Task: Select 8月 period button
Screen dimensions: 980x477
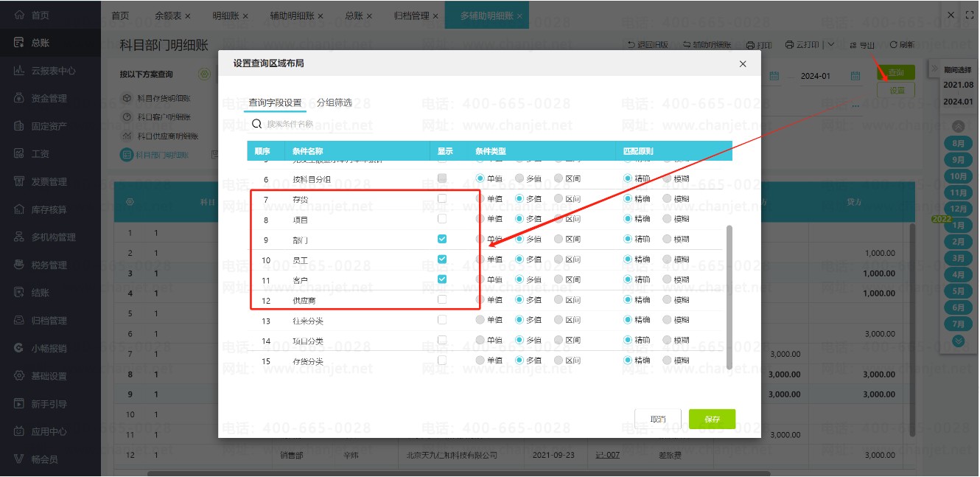Action: pos(959,143)
